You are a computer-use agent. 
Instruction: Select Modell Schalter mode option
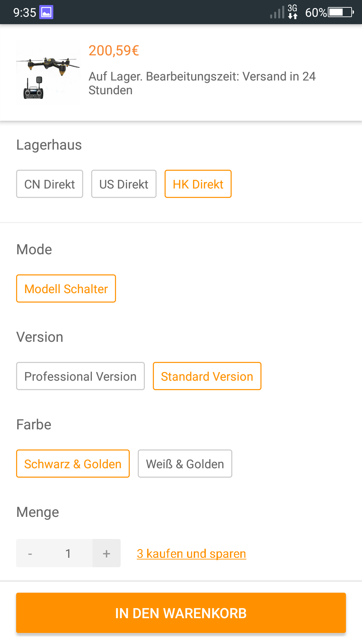tap(66, 288)
